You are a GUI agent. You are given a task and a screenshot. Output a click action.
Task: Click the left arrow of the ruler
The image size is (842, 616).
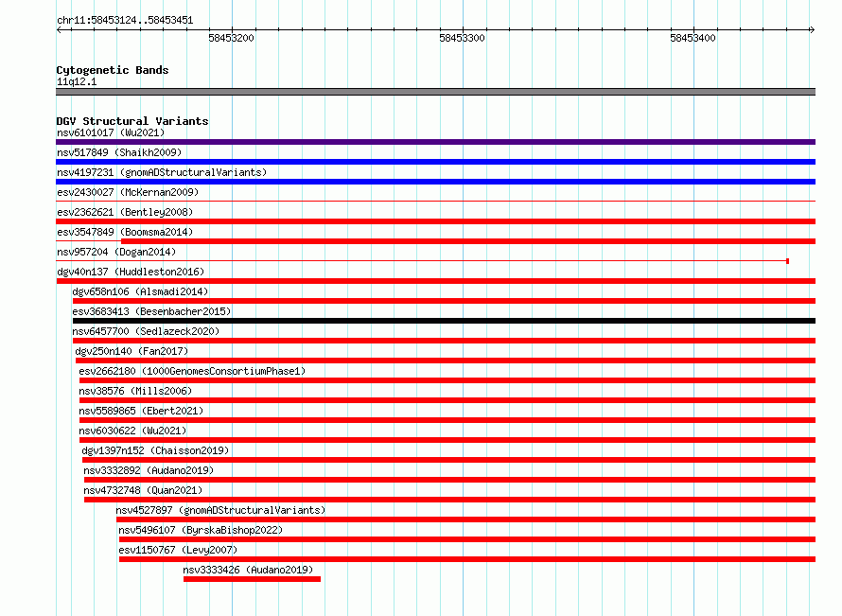(x=59, y=29)
